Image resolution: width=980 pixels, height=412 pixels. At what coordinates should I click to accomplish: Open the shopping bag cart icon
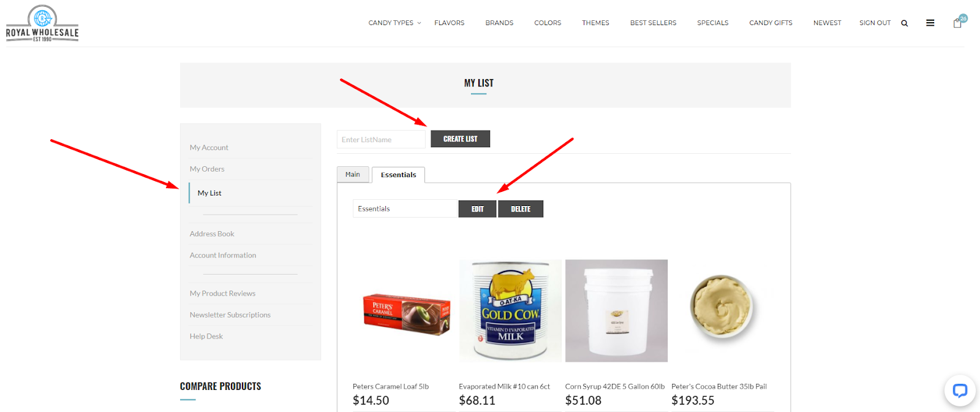point(958,23)
